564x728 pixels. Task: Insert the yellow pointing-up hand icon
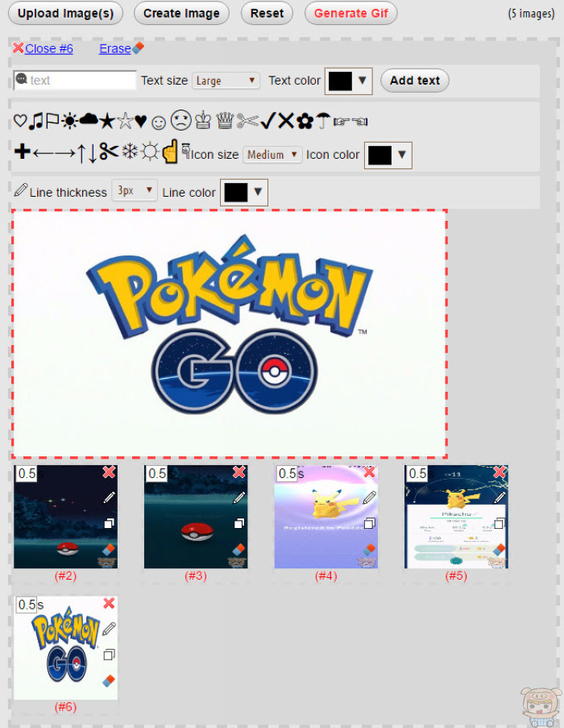coord(170,152)
